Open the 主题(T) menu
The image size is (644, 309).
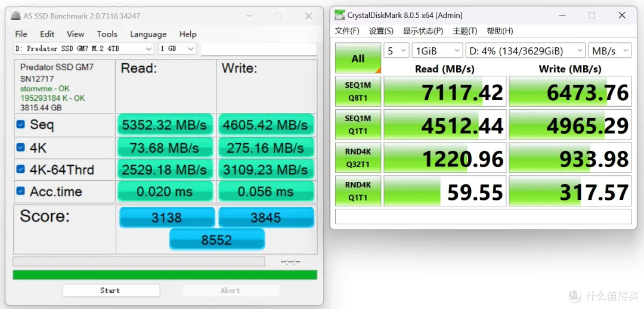click(465, 31)
